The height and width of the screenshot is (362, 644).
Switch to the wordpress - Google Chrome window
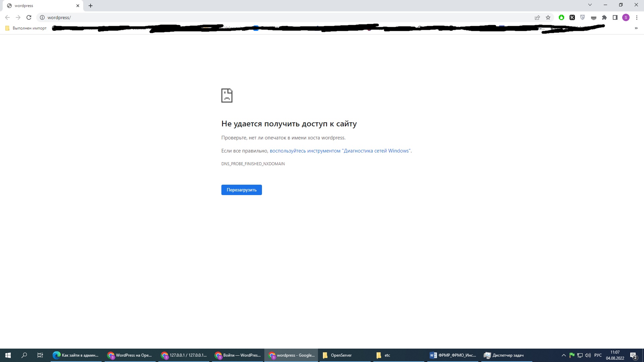291,355
